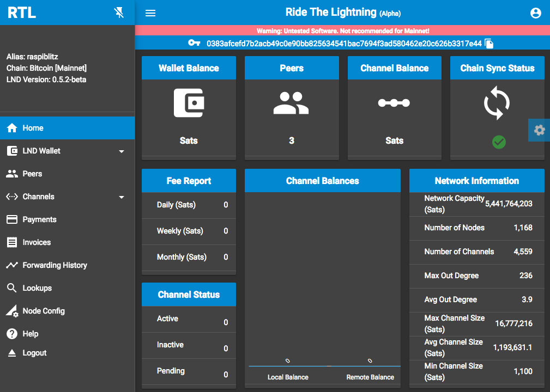
Task: Click the Max Out Degree value 236
Action: [x=526, y=275]
